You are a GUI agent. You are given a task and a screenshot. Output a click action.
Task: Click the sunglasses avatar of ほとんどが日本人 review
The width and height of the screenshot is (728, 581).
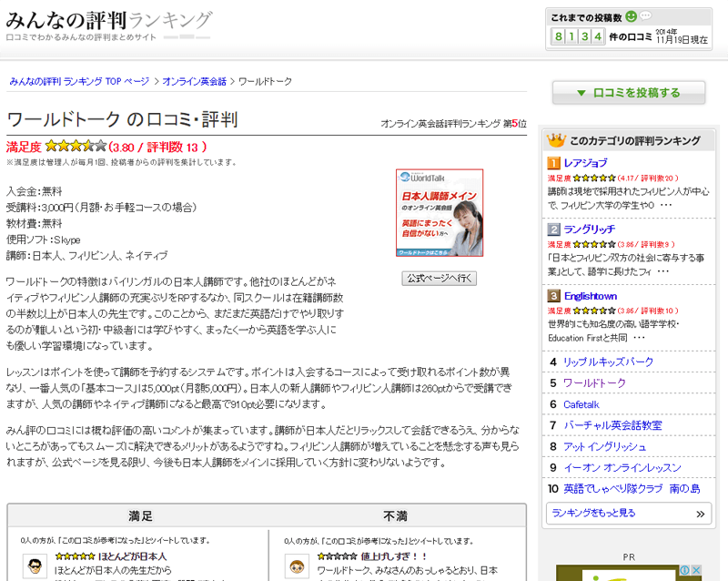click(x=35, y=566)
